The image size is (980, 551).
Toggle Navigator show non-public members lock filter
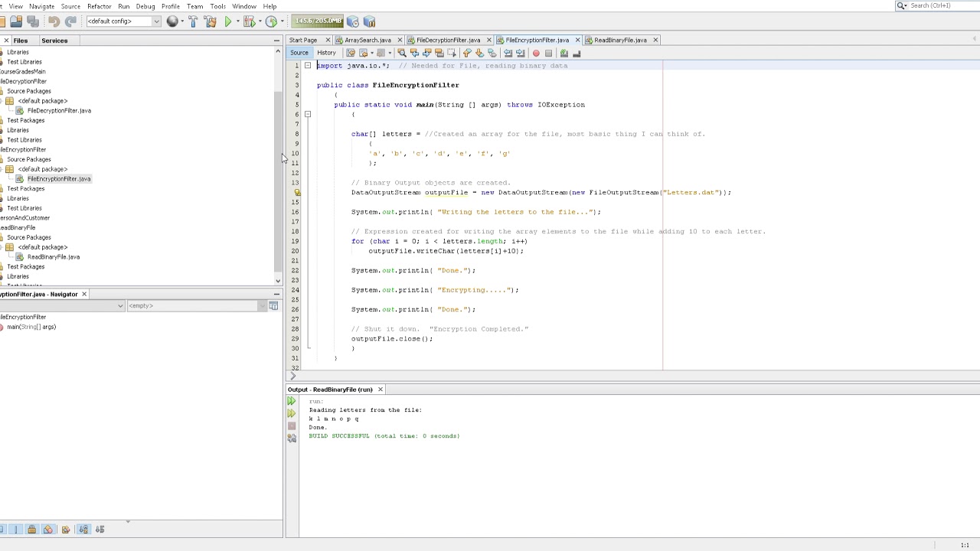coord(31,530)
